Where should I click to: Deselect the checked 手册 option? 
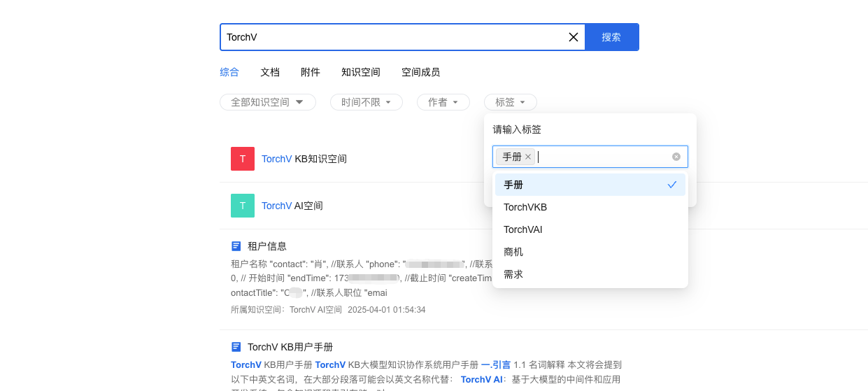pos(590,185)
